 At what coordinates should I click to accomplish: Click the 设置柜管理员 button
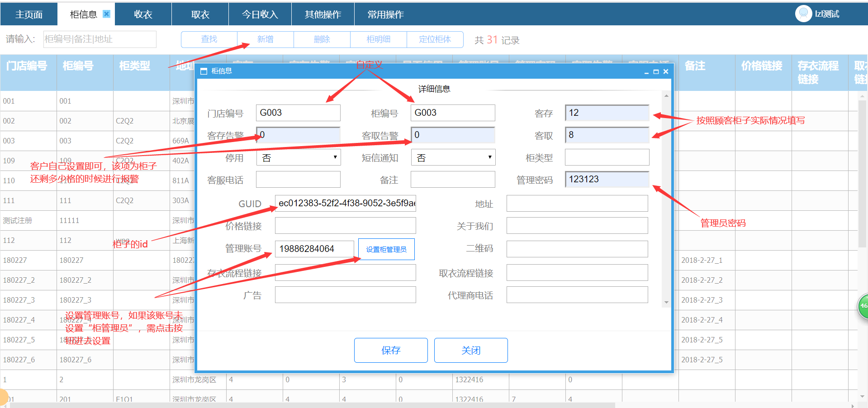[x=386, y=249]
